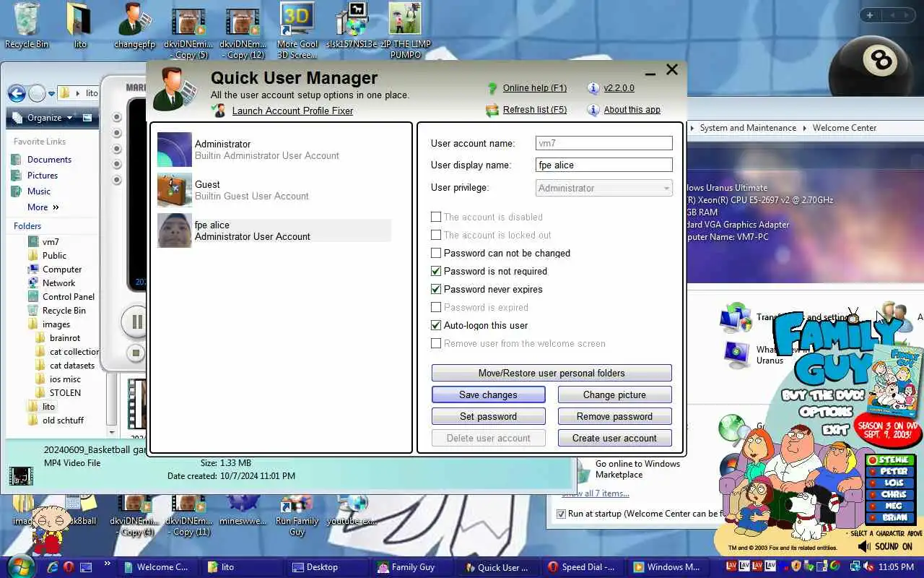924x578 pixels.
Task: Click the Stop button in the media player
Action: [136, 353]
